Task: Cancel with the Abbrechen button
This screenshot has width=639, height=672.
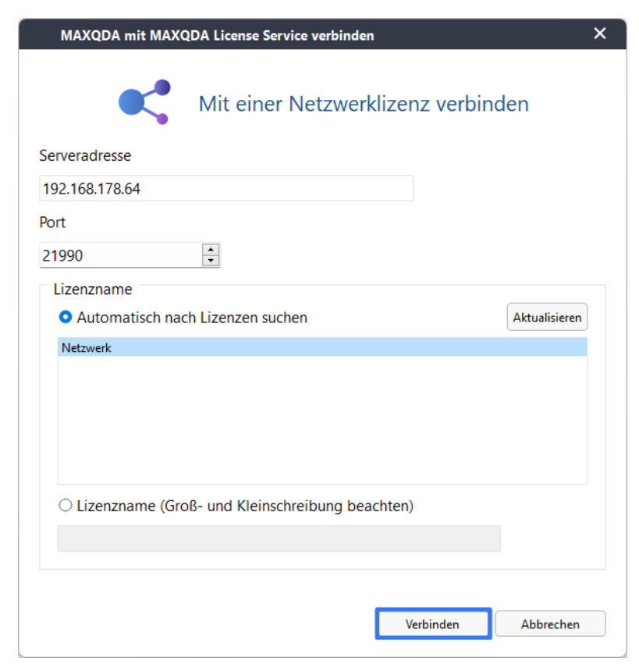Action: (x=550, y=624)
